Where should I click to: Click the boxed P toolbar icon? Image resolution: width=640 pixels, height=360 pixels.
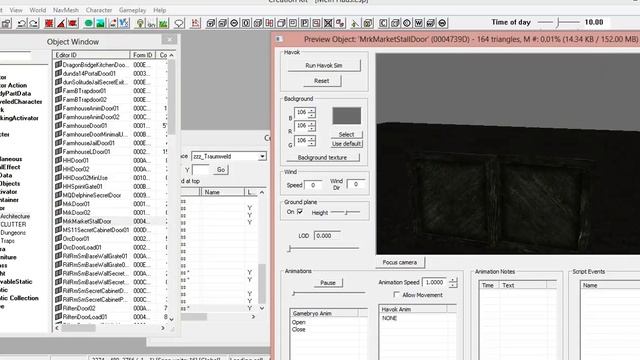click(x=304, y=23)
